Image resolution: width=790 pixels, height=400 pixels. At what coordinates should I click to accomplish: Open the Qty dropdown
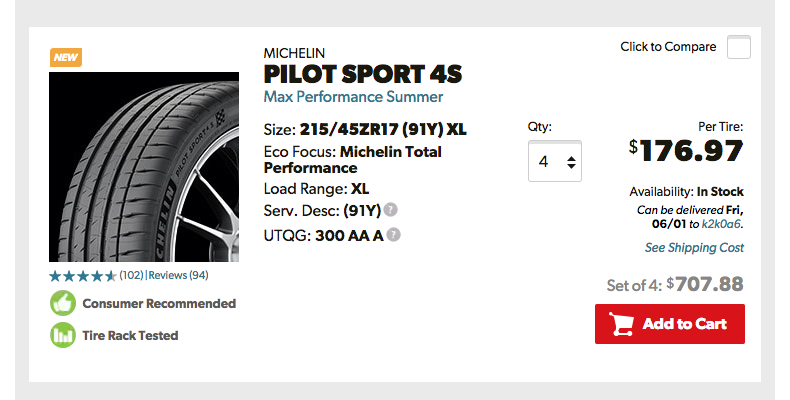(x=554, y=161)
